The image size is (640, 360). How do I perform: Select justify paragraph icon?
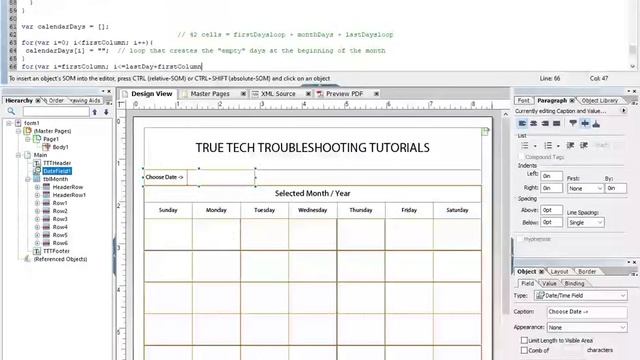(556, 123)
